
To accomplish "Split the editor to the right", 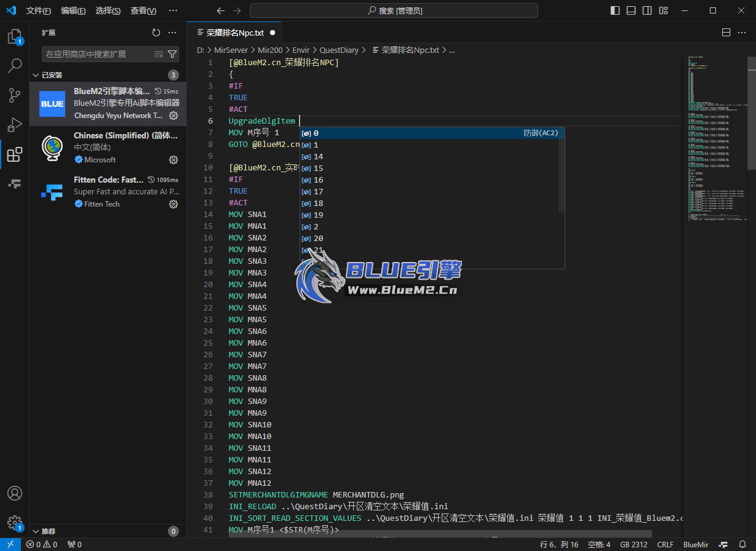I will coord(726,33).
